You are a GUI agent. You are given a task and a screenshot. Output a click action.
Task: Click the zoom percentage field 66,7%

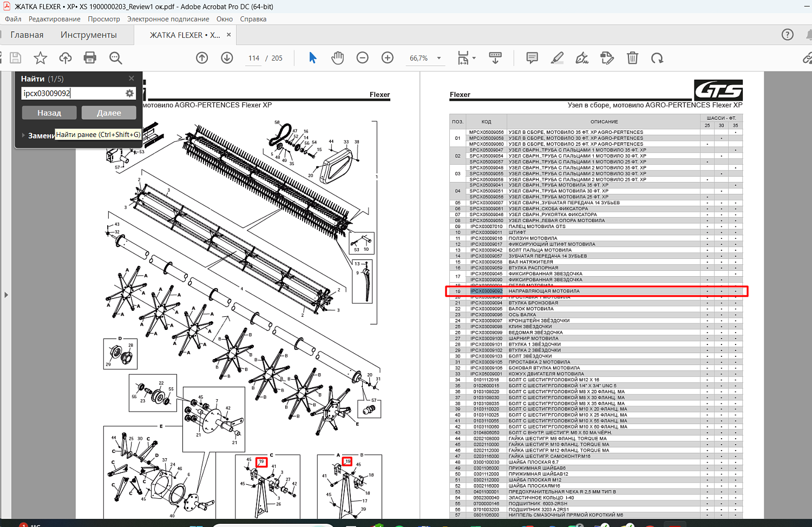pyautogui.click(x=419, y=58)
